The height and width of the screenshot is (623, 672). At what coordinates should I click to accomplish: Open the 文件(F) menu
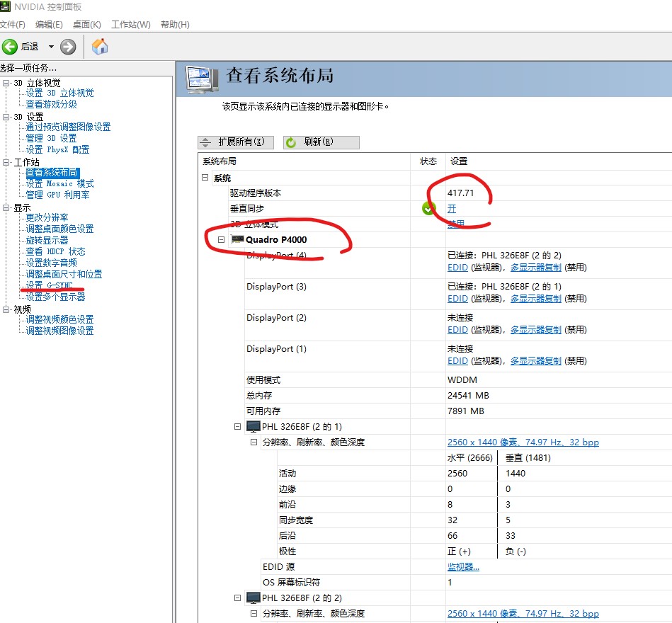[x=13, y=24]
